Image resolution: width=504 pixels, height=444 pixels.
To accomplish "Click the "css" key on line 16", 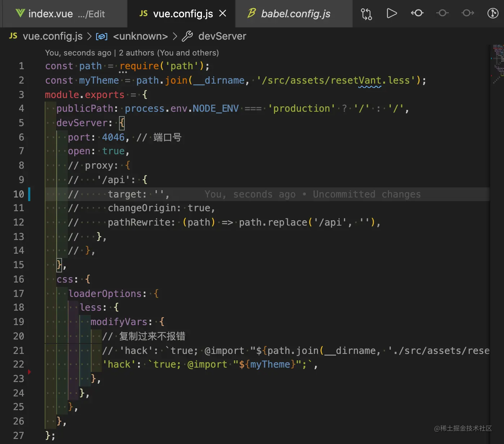I will click(x=65, y=279).
